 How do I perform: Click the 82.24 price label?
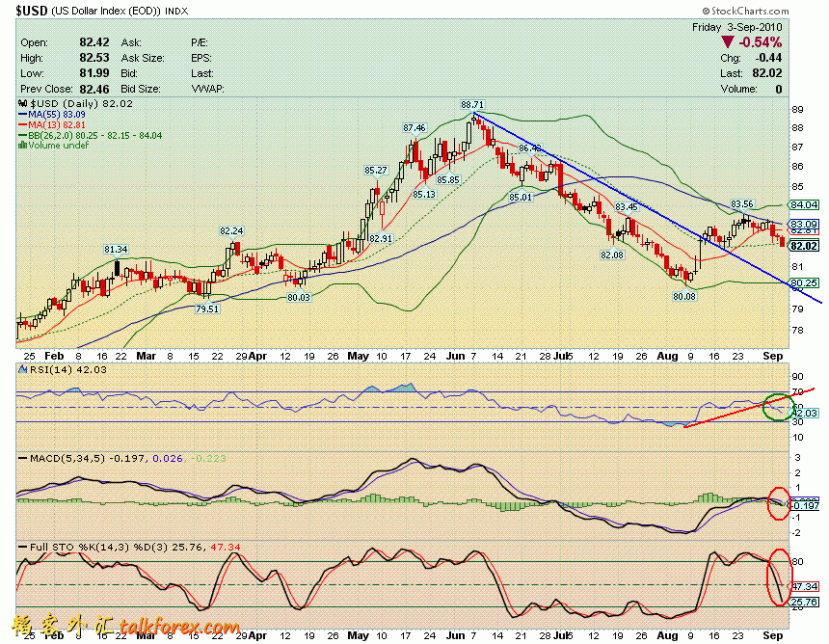(231, 230)
